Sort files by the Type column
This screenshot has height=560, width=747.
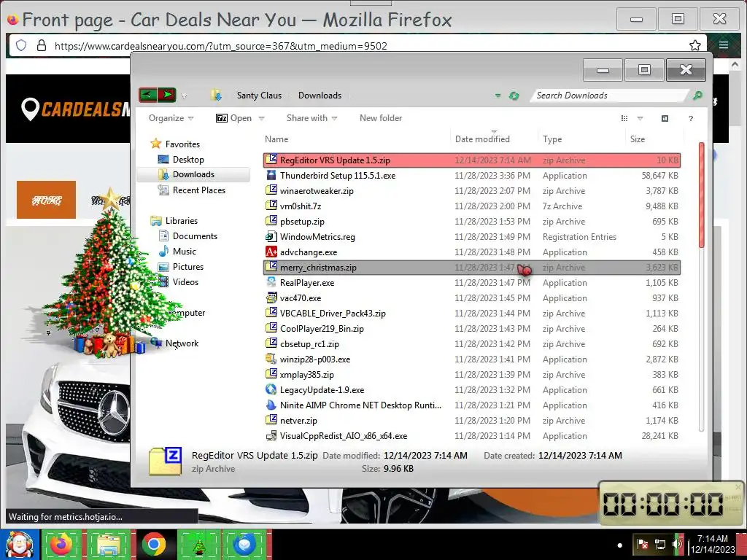coord(552,139)
